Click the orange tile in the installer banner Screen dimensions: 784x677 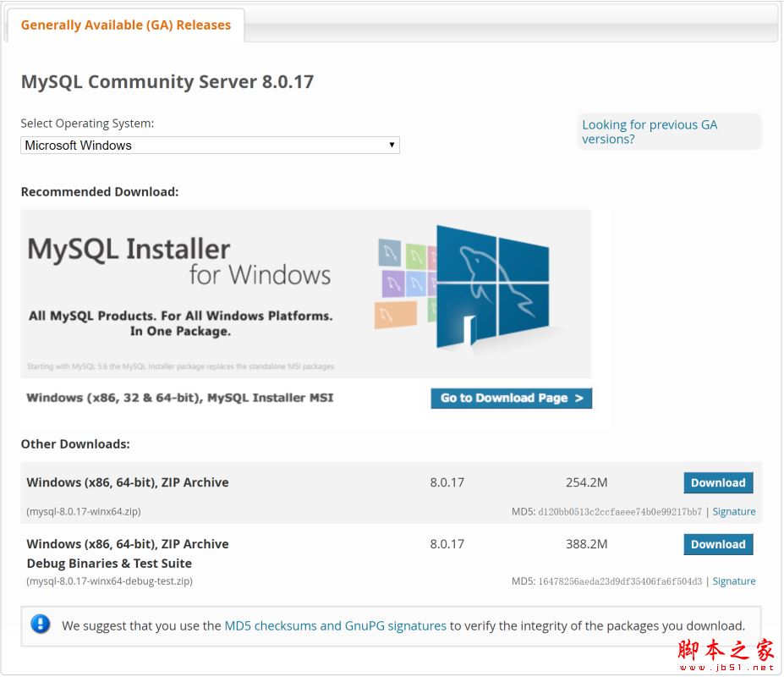[395, 315]
